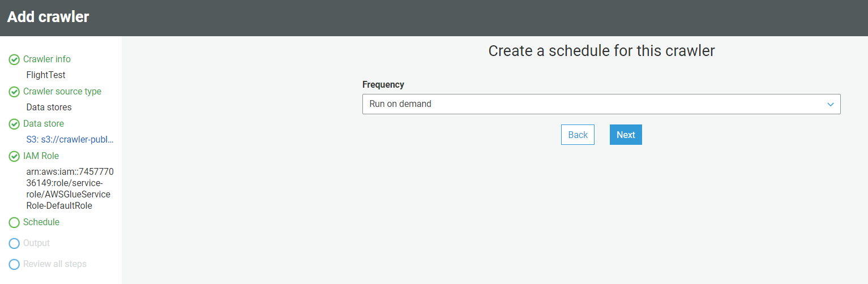This screenshot has height=284, width=868.
Task: Click the blue circle beside Review all steps
Action: (14, 264)
